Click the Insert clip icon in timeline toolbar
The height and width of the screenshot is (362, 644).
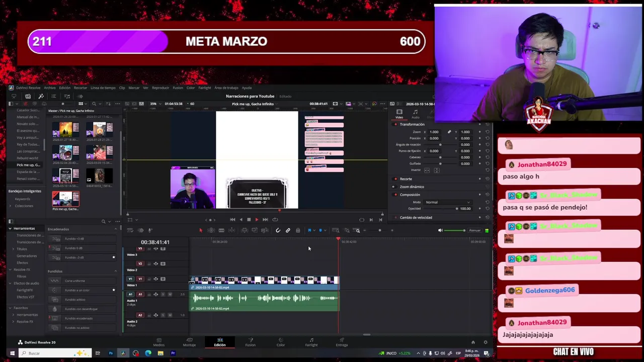tap(245, 230)
